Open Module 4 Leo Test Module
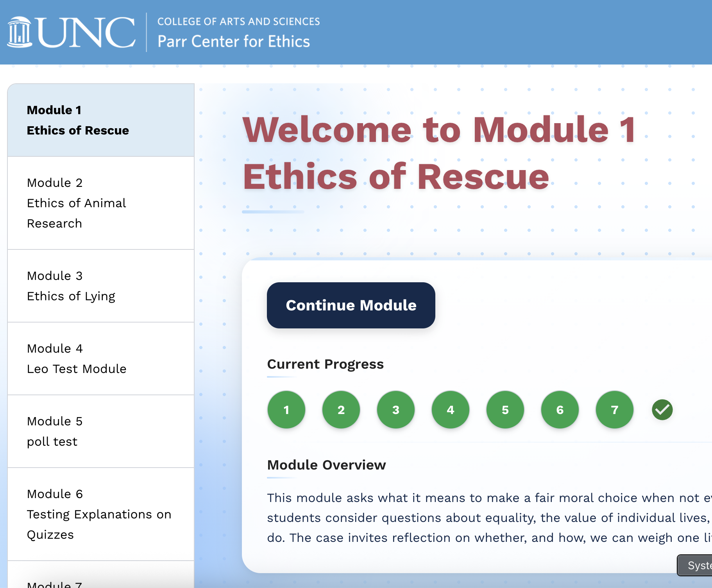712x588 pixels. click(101, 359)
